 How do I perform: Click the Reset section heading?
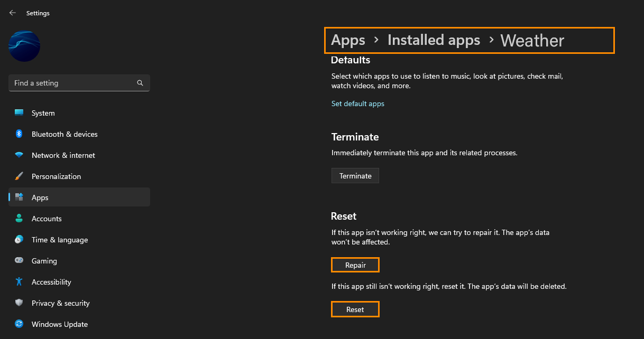pyautogui.click(x=344, y=216)
